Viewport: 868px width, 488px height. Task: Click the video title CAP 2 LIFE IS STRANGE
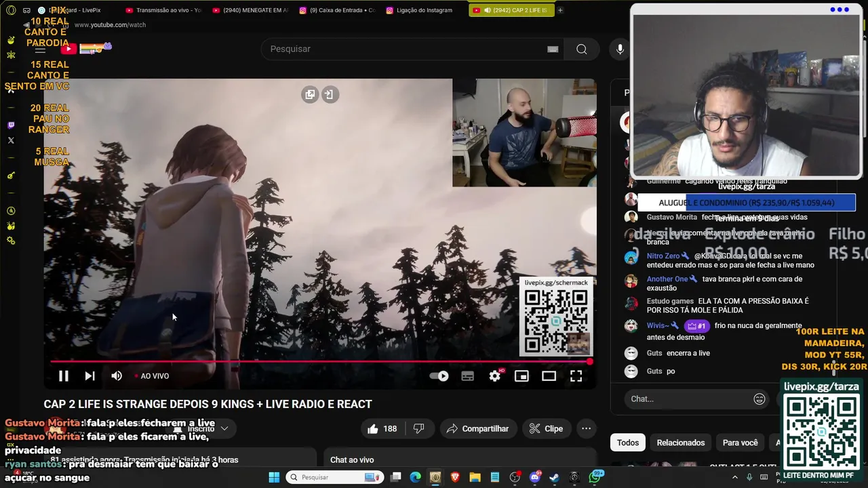click(x=208, y=404)
